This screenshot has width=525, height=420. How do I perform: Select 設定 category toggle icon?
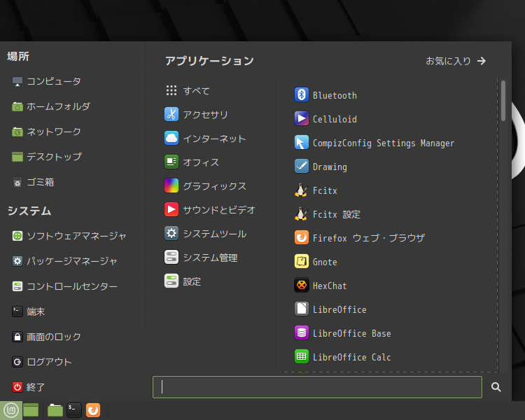[x=171, y=281]
